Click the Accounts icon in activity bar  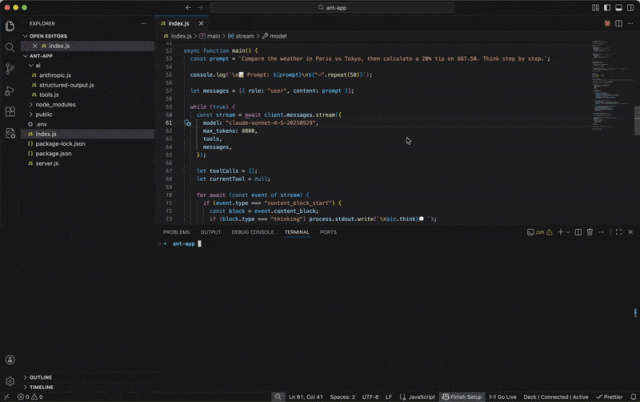(x=10, y=359)
